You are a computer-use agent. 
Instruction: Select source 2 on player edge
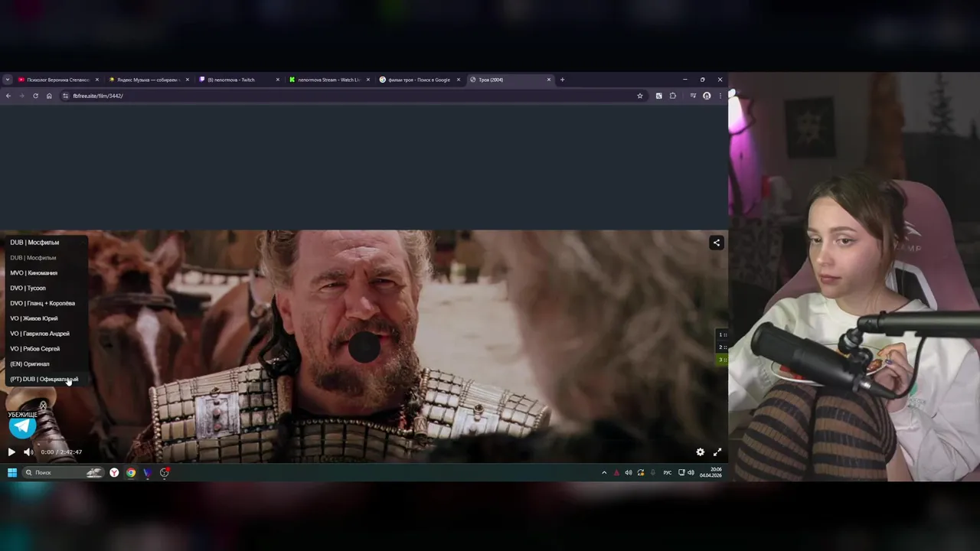pos(722,347)
